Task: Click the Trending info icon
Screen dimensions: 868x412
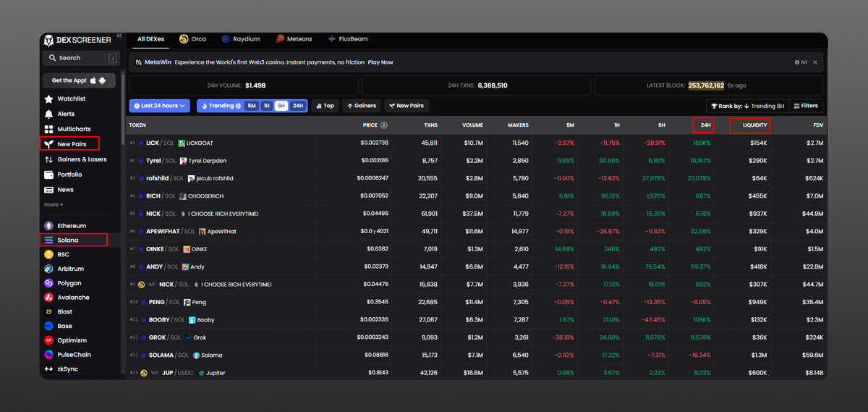Action: (239, 106)
